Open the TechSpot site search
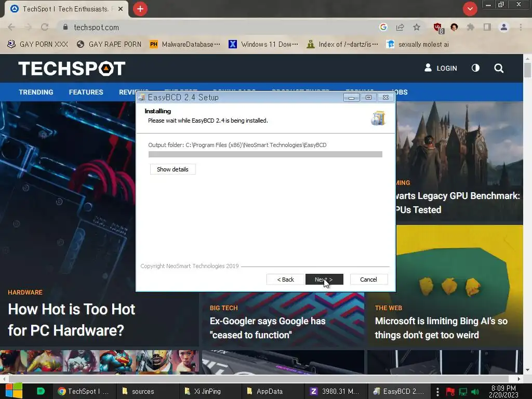532x399 pixels. 499,68
